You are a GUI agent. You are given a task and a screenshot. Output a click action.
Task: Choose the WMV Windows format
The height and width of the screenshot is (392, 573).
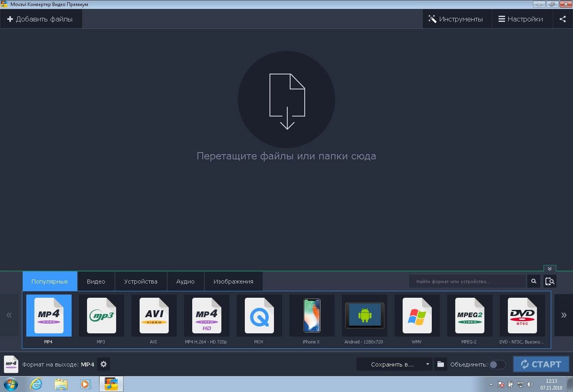coord(417,316)
